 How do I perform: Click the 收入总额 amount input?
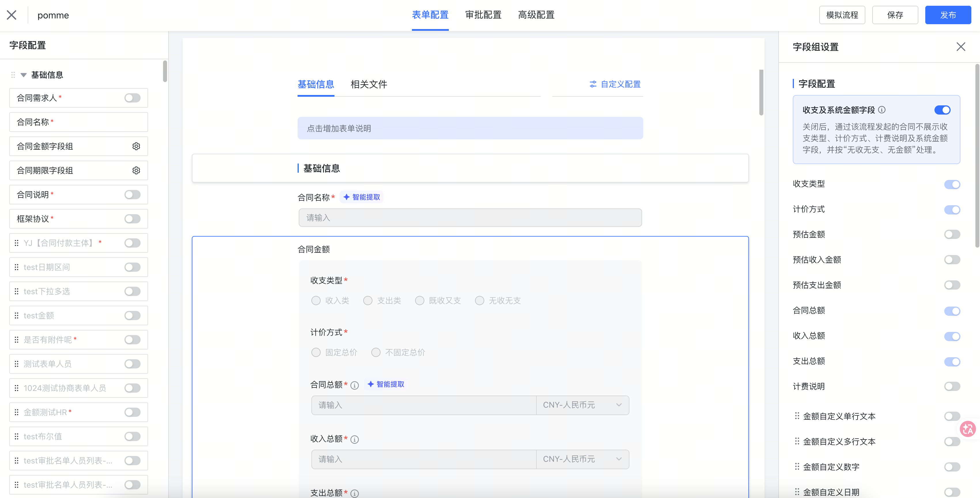coord(424,459)
